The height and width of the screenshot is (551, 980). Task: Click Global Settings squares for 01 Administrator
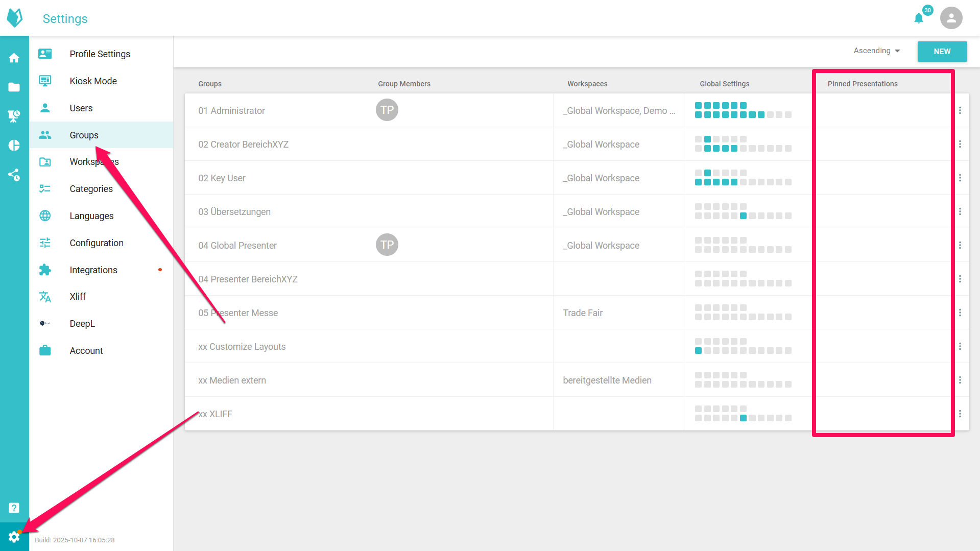tap(743, 110)
